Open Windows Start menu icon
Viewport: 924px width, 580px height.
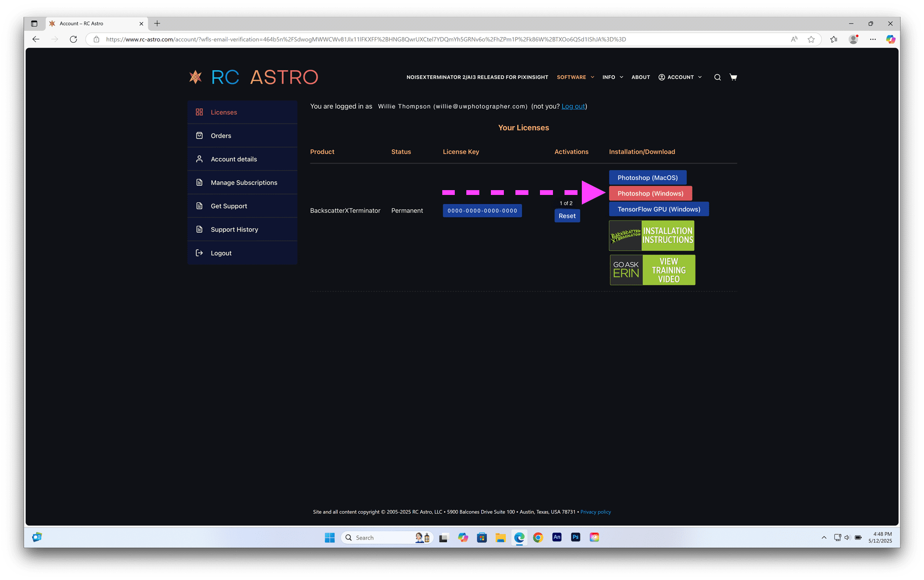point(330,538)
